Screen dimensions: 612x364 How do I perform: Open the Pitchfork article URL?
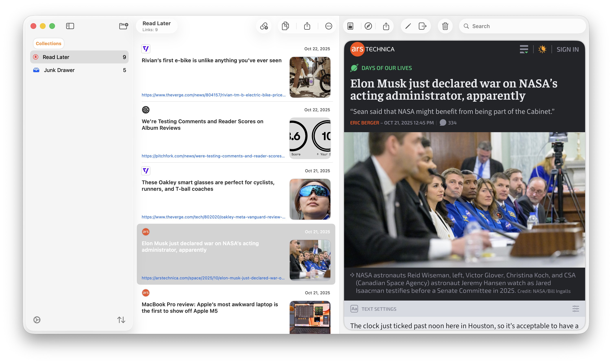point(213,156)
